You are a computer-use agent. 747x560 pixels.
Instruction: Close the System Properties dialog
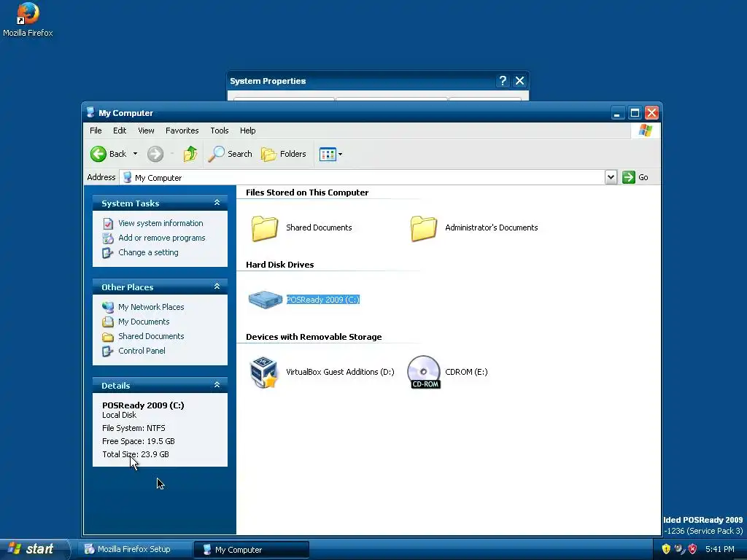[519, 81]
